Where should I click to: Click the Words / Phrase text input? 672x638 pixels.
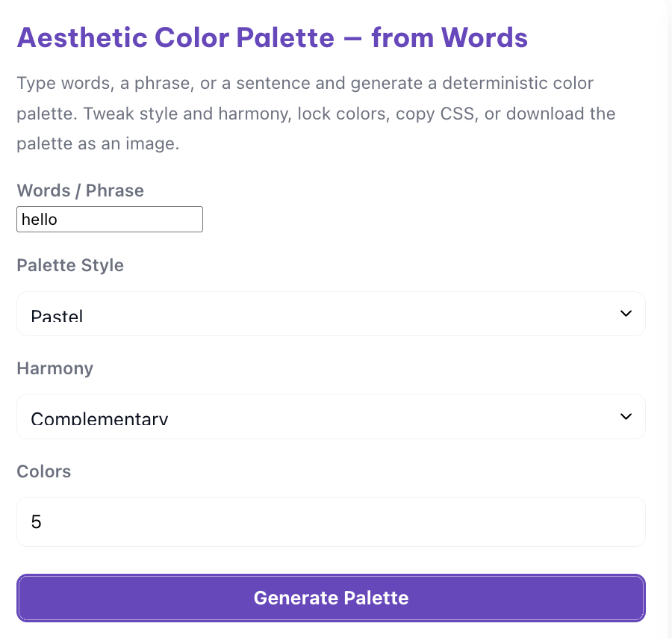pos(109,220)
